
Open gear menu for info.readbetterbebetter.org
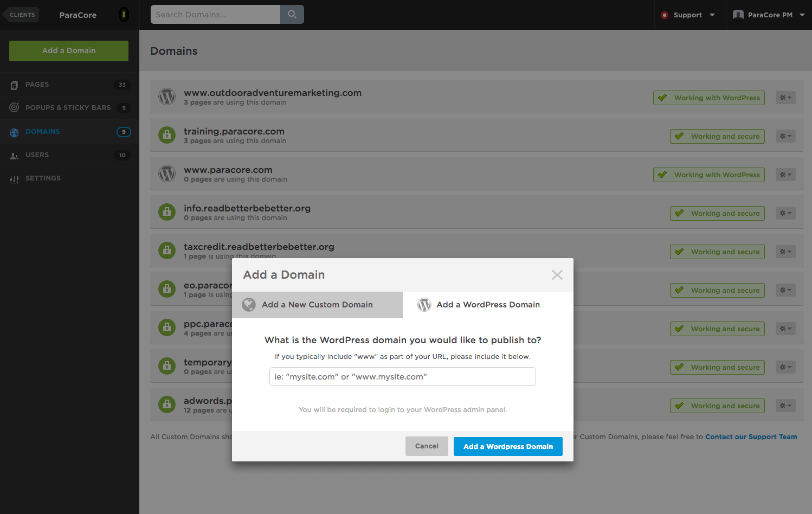[785, 213]
